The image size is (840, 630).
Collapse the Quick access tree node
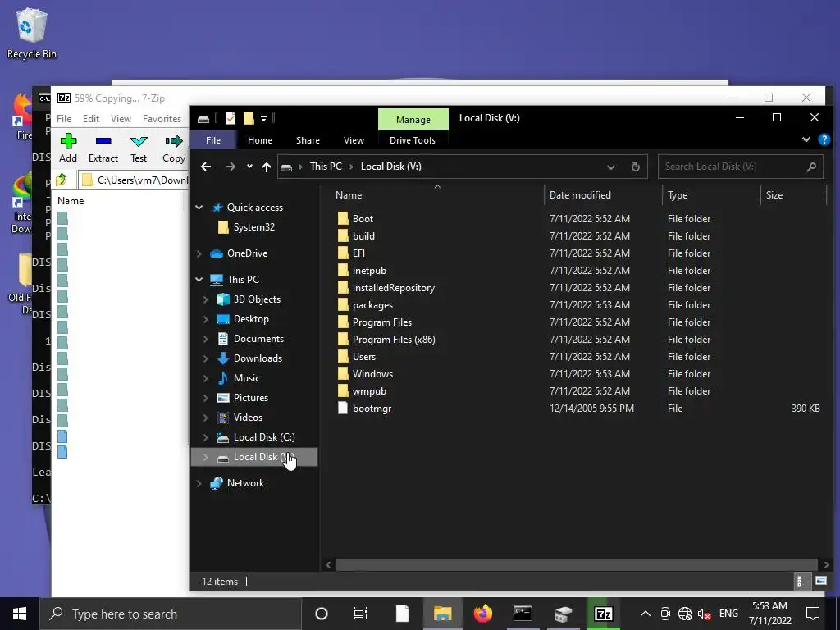(199, 208)
